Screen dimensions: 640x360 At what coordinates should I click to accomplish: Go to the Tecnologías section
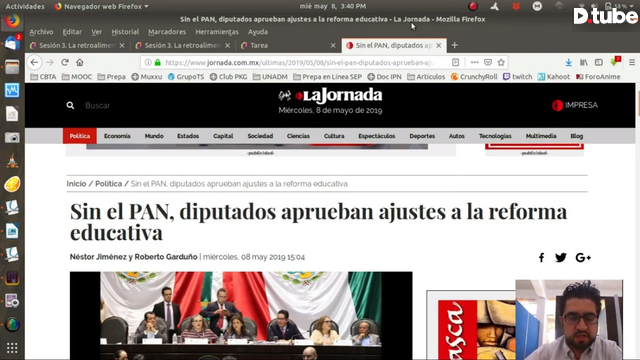pyautogui.click(x=495, y=136)
